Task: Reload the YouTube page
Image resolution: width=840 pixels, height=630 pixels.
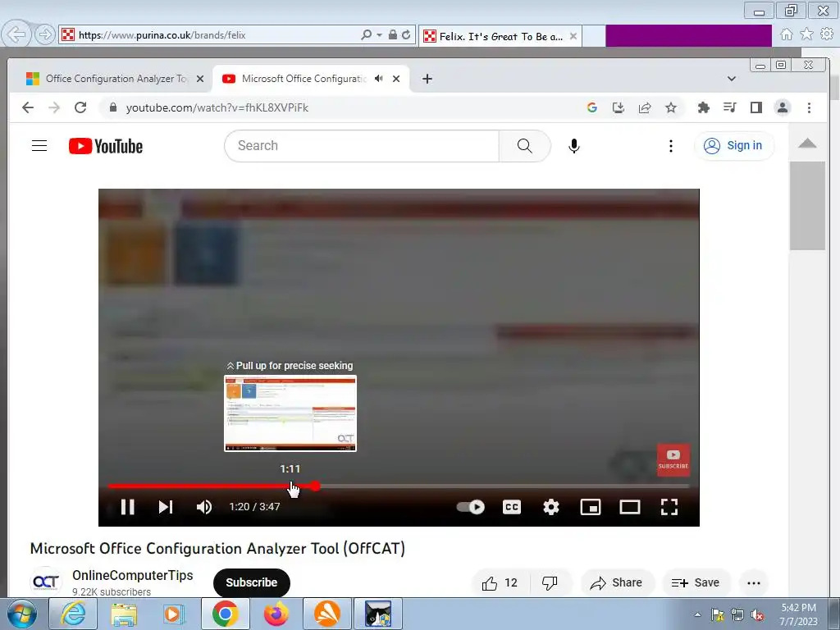Action: pyautogui.click(x=80, y=107)
